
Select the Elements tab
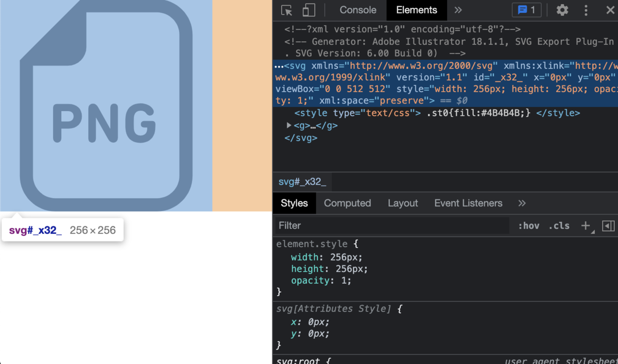[x=417, y=10]
